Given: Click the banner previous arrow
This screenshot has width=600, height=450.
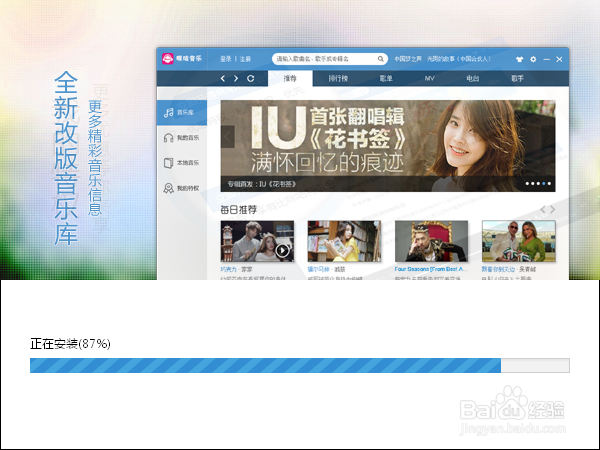Looking at the screenshot, I should click(x=228, y=137).
